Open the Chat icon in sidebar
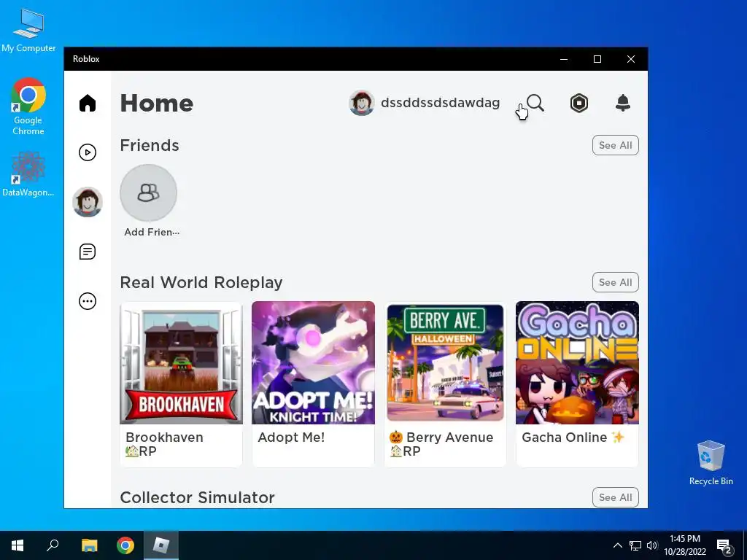 [x=88, y=252]
